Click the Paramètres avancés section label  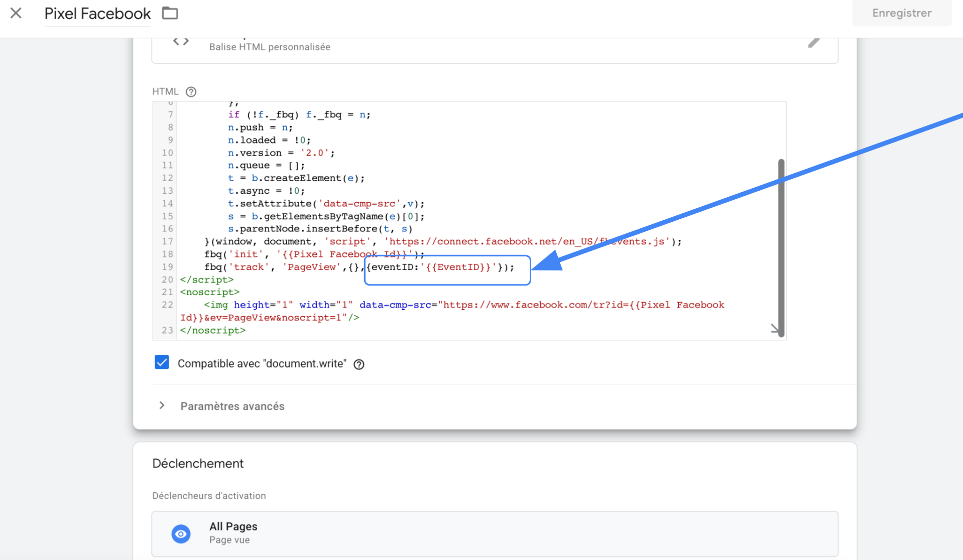[x=232, y=406]
